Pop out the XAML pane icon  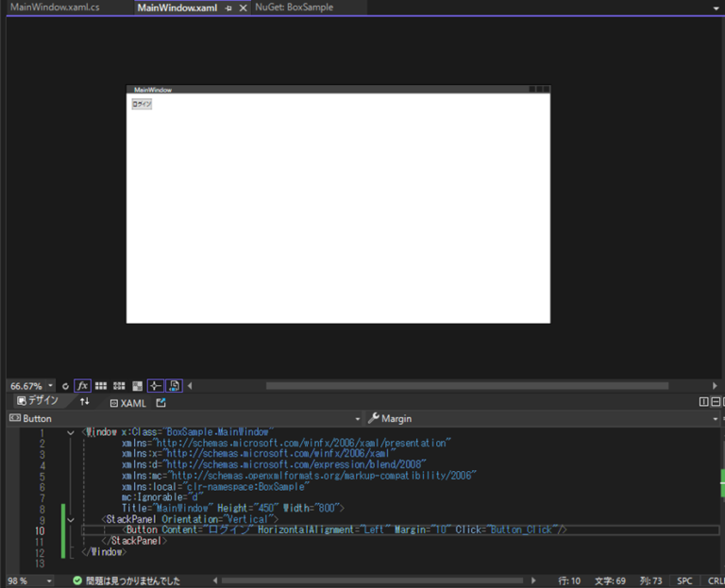tap(160, 403)
